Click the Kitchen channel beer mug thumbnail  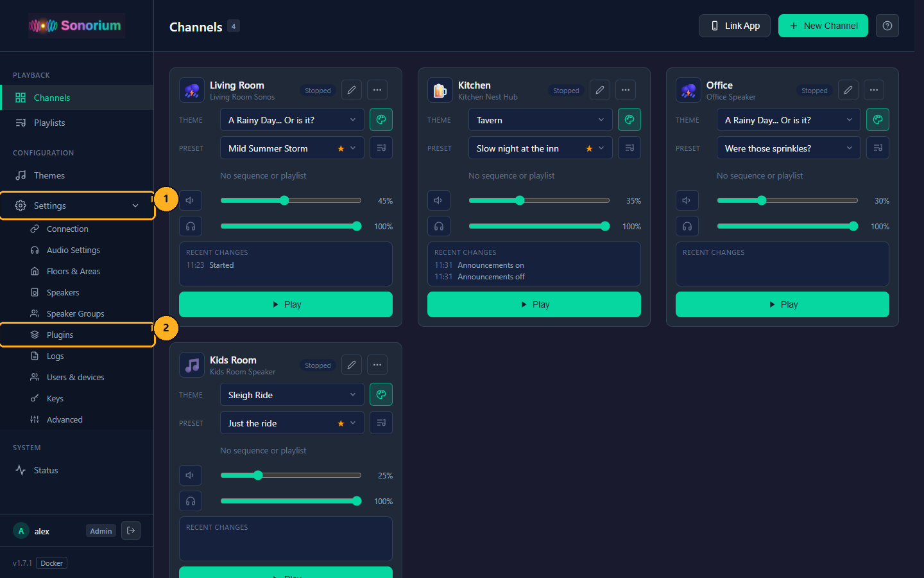440,90
